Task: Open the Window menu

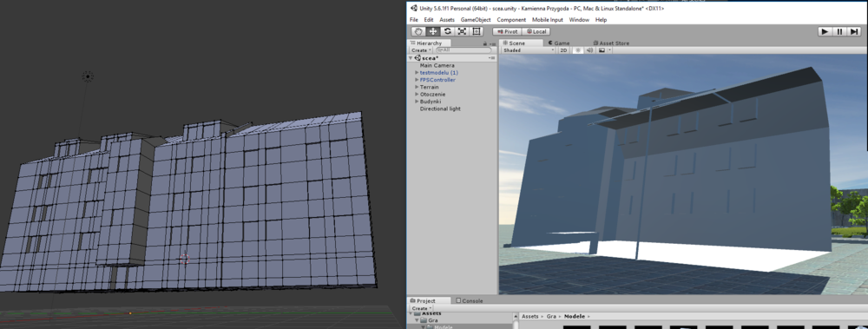Action: tap(579, 19)
